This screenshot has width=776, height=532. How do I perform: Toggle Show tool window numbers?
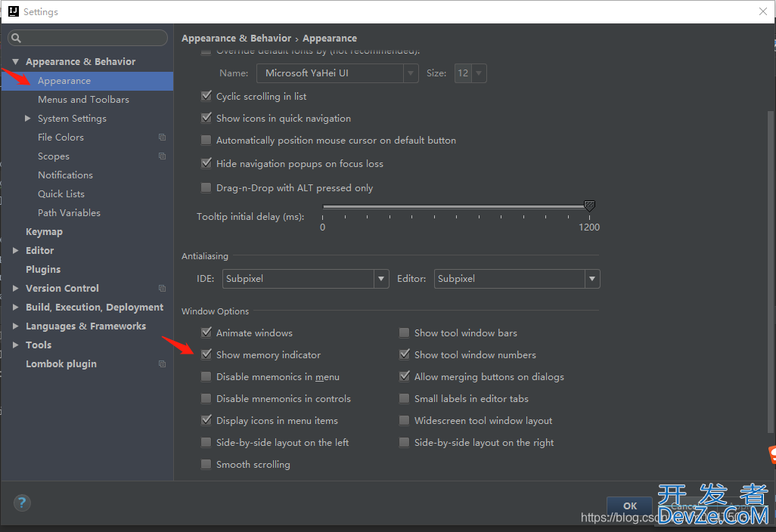tap(405, 354)
